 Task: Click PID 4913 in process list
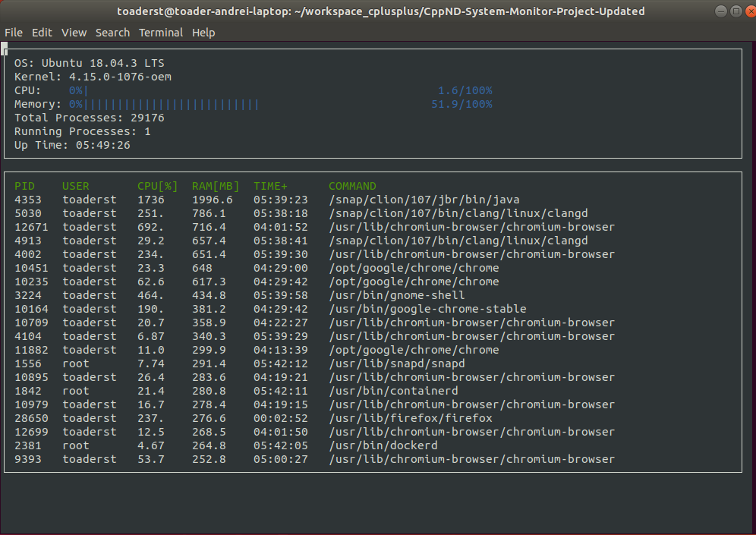[28, 241]
